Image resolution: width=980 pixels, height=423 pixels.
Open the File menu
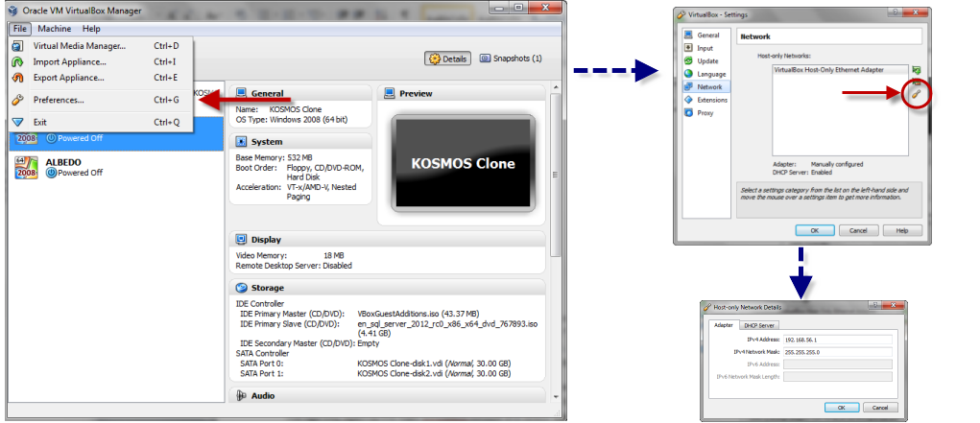19,29
